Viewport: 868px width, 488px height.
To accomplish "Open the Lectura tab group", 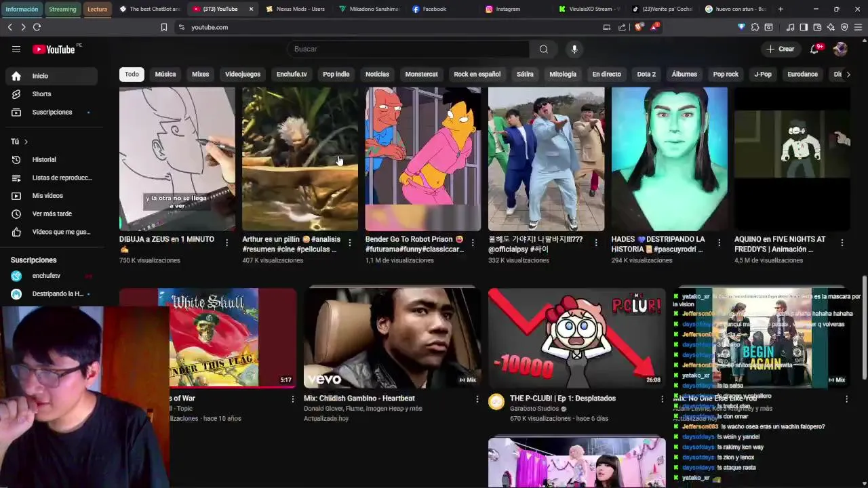I will (97, 9).
